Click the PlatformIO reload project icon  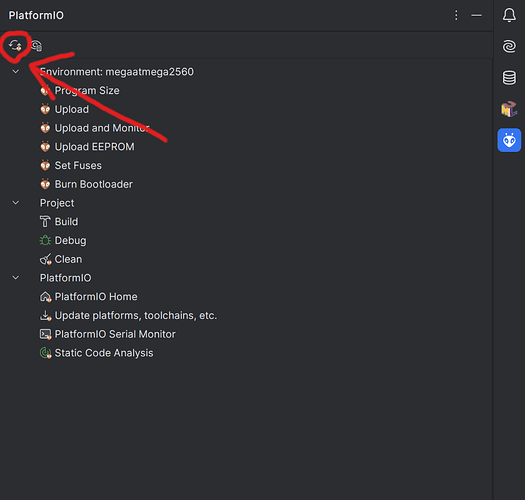[15, 45]
